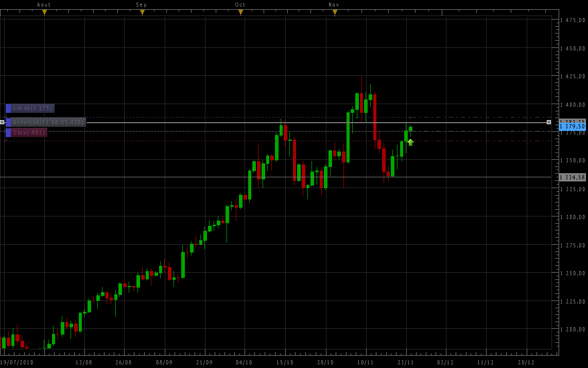Select the Nov orange triangle marker
This screenshot has height=368, width=588.
(335, 12)
